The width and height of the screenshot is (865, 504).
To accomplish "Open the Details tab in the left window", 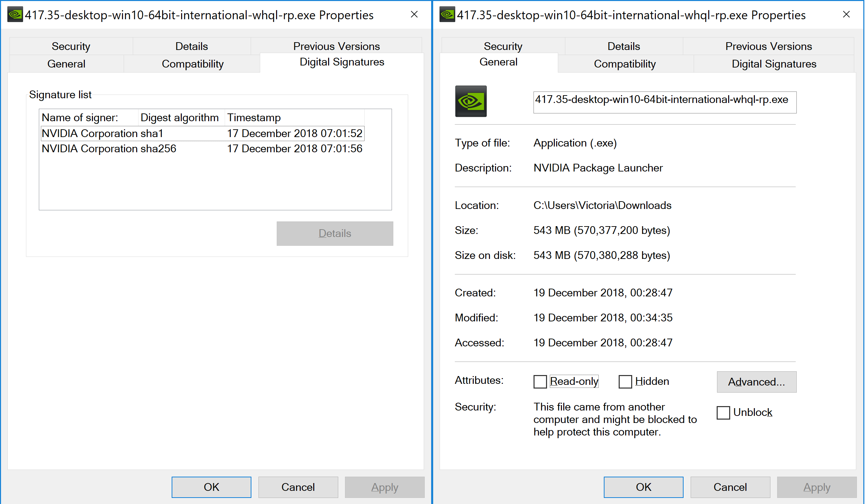I will tap(192, 46).
